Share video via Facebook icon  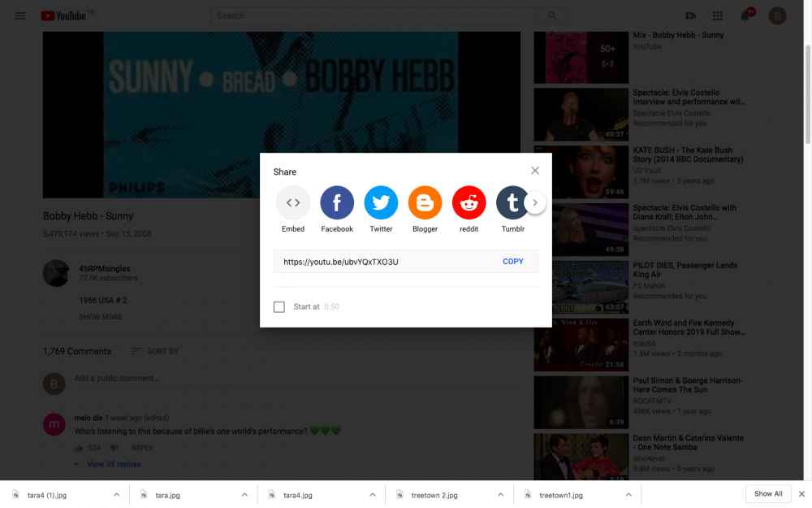(337, 203)
